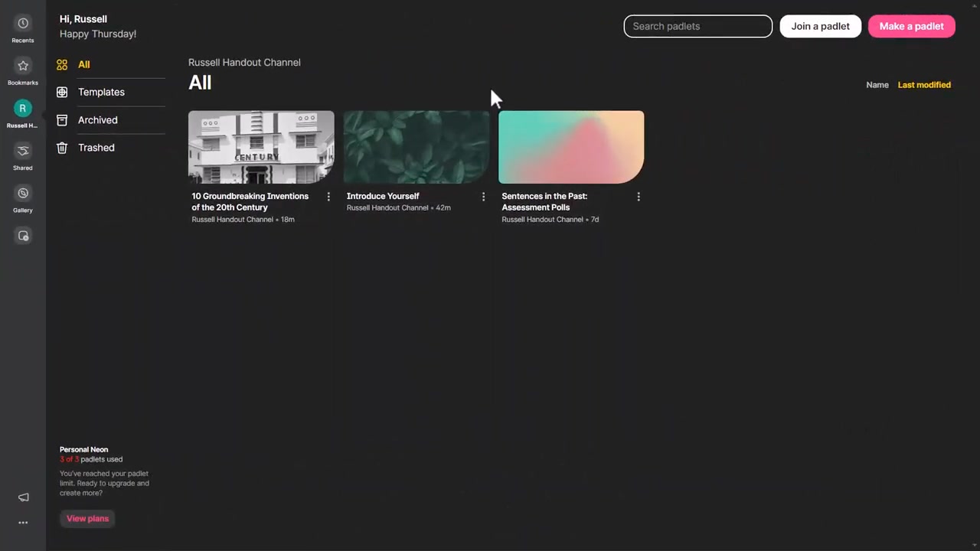Open options menu for Introduce Yourself
Viewport: 980px width, 551px height.
[x=483, y=197]
